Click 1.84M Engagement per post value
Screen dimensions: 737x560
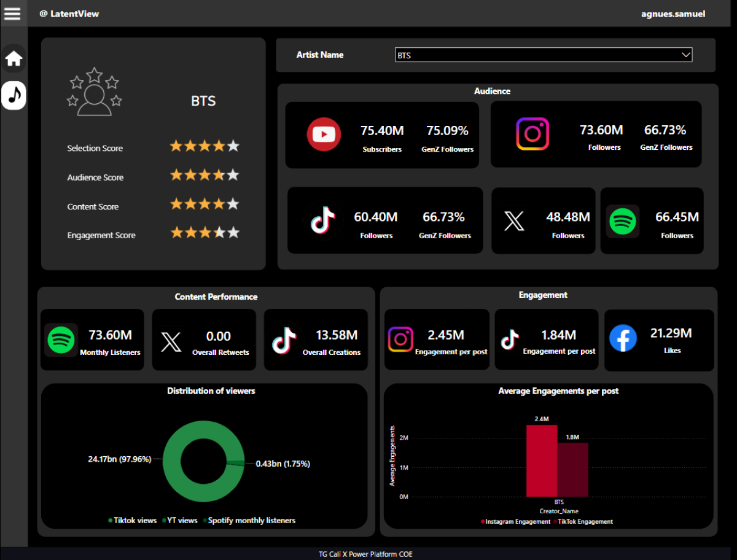pos(558,335)
